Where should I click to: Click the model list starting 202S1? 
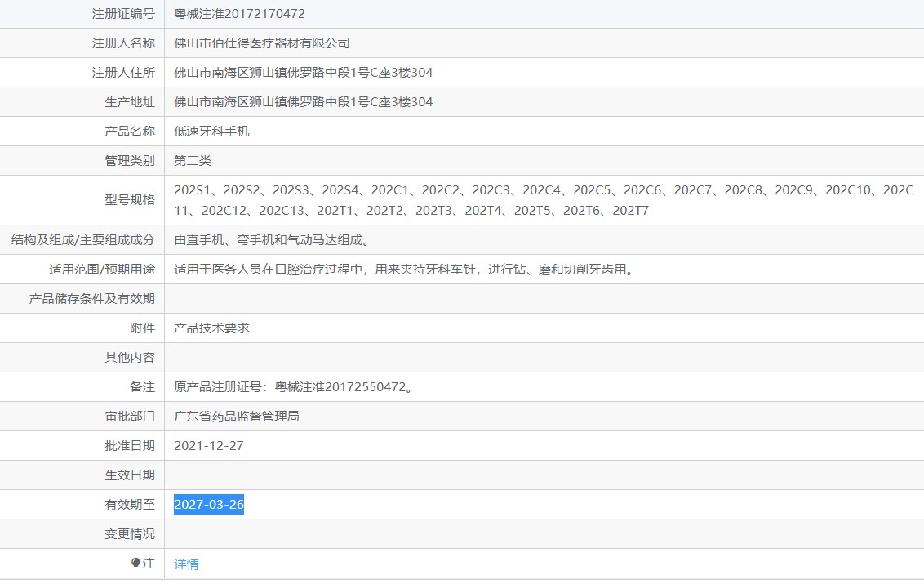[544, 200]
